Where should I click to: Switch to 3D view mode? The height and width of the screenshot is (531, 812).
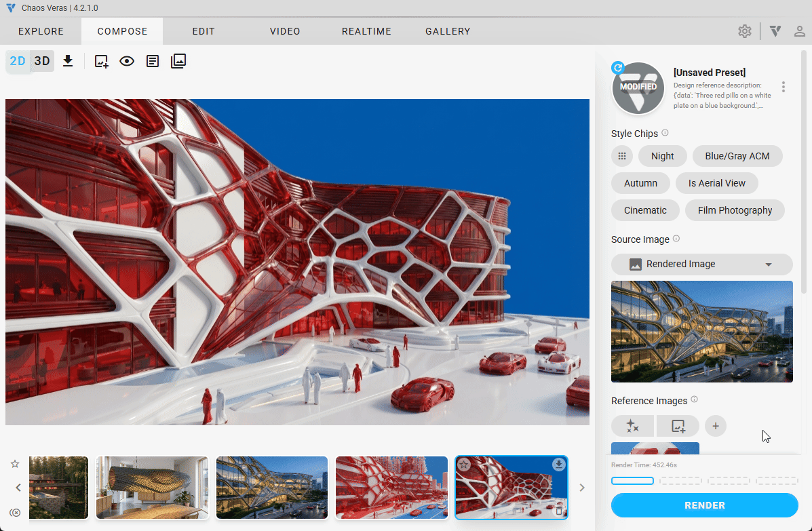42,61
